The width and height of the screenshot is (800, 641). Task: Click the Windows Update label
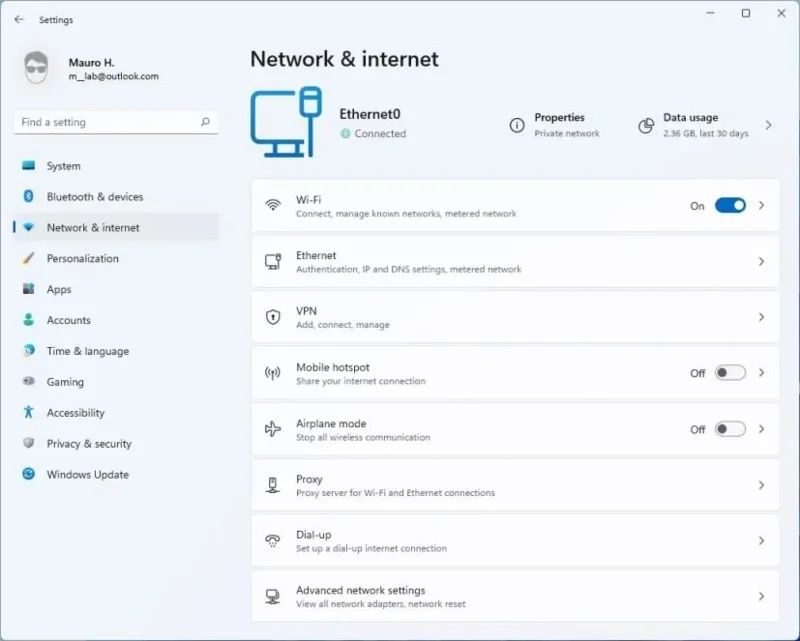click(x=88, y=475)
